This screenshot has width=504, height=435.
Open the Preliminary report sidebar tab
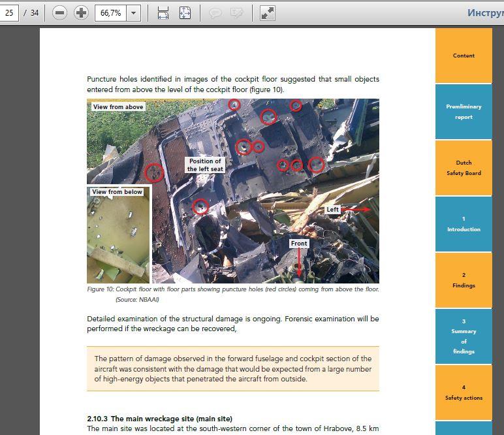pyautogui.click(x=464, y=112)
